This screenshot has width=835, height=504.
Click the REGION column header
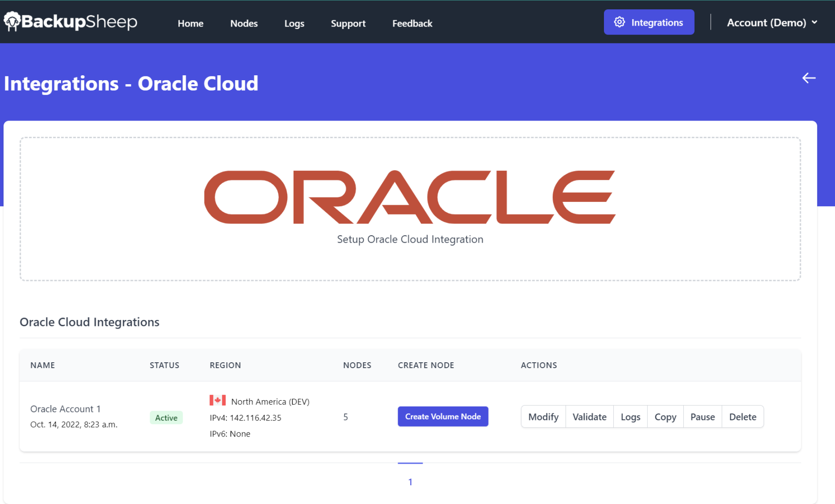click(x=225, y=365)
